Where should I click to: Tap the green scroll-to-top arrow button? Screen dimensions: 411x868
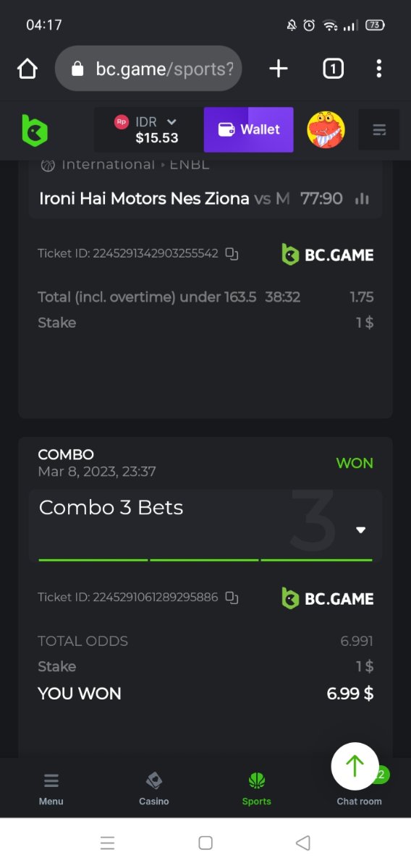[x=355, y=766]
